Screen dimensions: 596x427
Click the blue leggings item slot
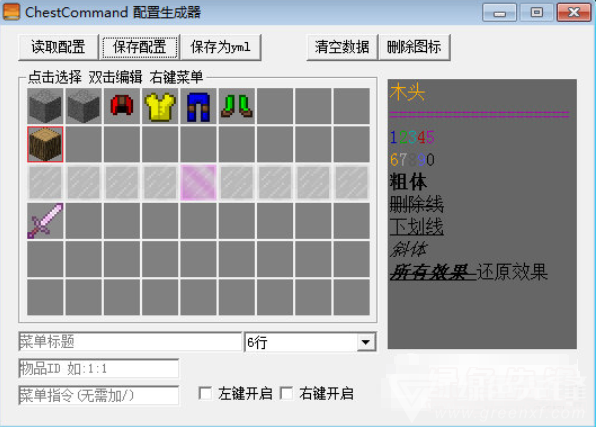coord(198,106)
